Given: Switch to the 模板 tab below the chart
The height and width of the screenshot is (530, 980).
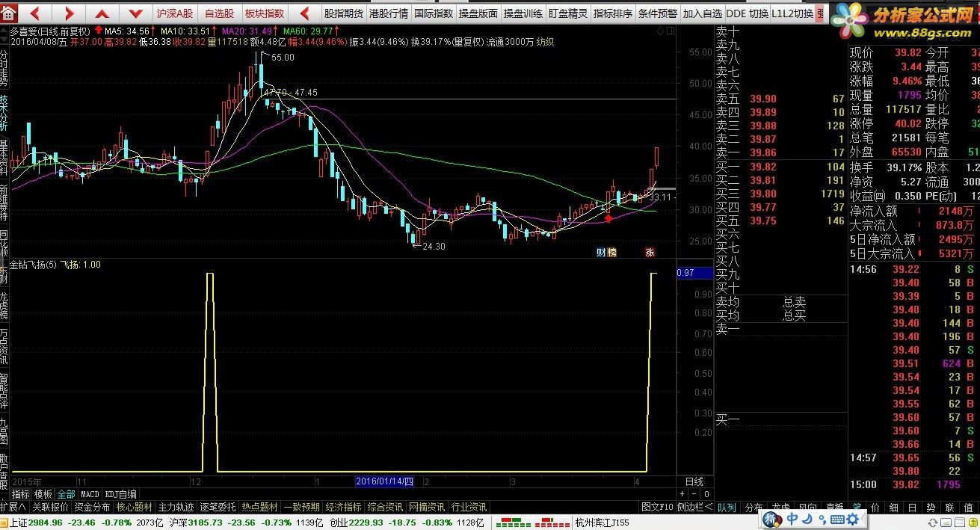Looking at the screenshot, I should coord(43,494).
